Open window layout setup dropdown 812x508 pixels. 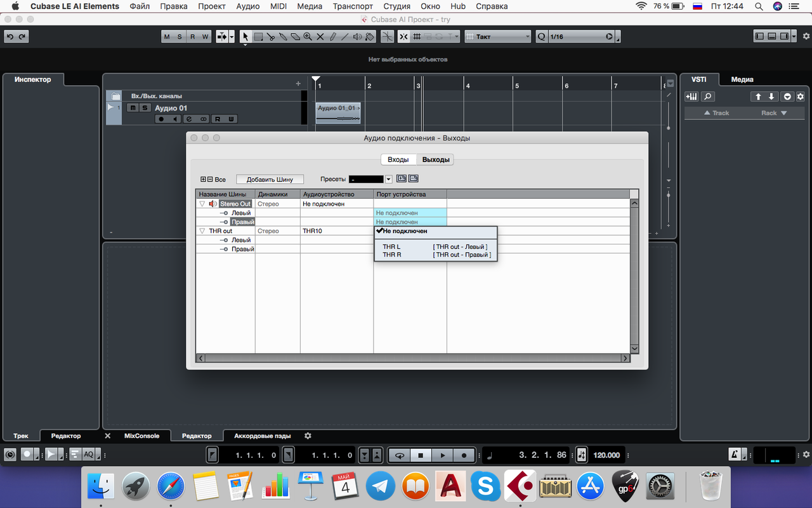(x=795, y=37)
